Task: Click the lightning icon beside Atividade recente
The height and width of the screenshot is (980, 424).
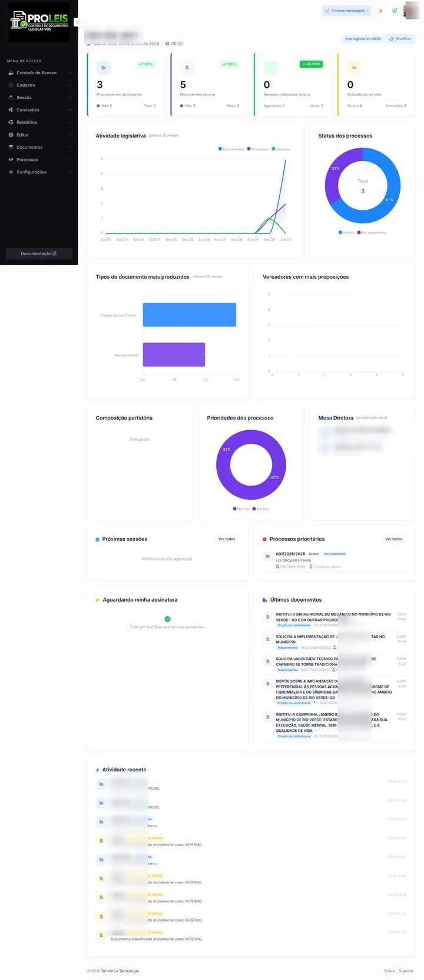Action: [x=97, y=770]
